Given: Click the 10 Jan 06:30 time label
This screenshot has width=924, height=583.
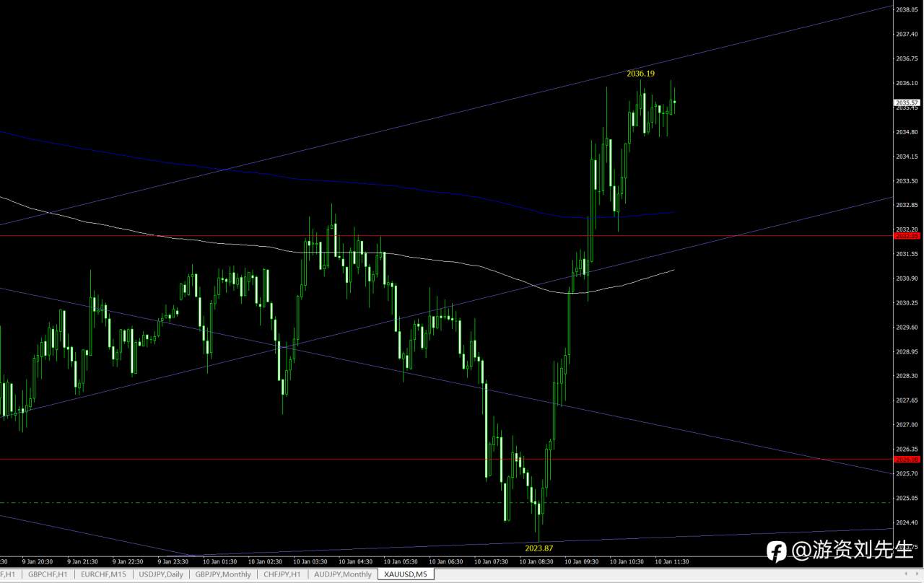Looking at the screenshot, I should pyautogui.click(x=445, y=561).
